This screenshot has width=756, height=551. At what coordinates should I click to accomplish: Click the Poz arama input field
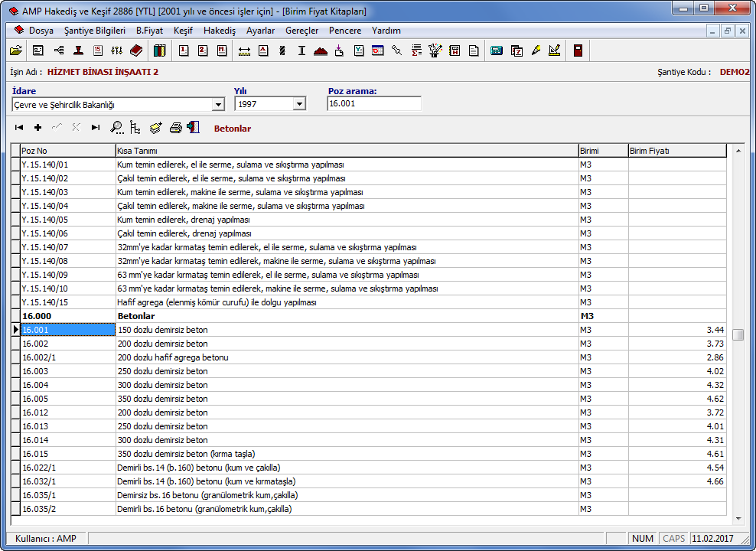[x=373, y=104]
